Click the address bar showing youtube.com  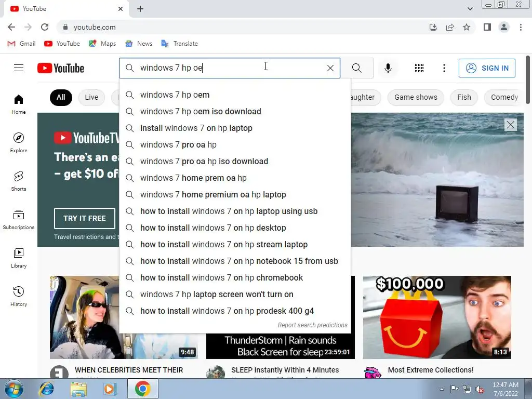pyautogui.click(x=237, y=27)
